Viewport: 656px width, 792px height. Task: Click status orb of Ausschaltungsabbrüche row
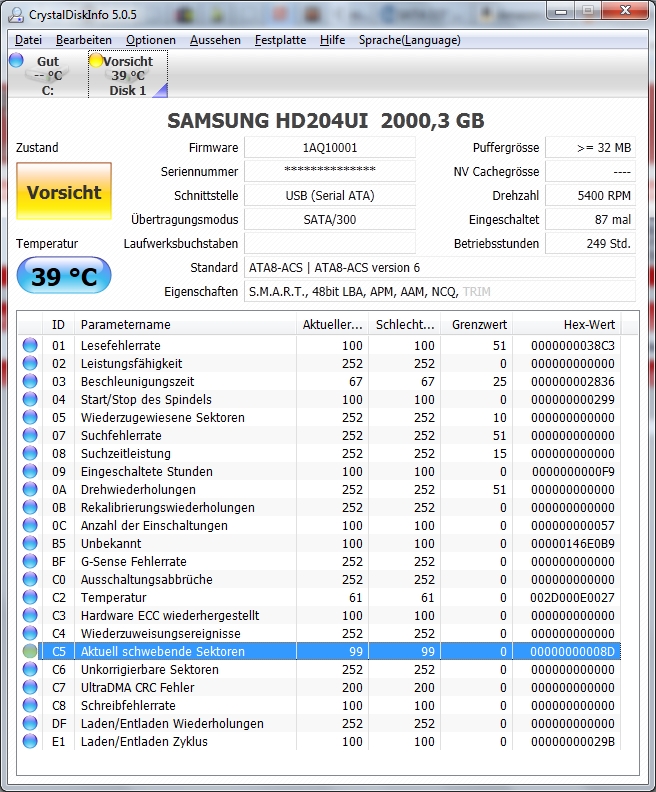[30, 579]
